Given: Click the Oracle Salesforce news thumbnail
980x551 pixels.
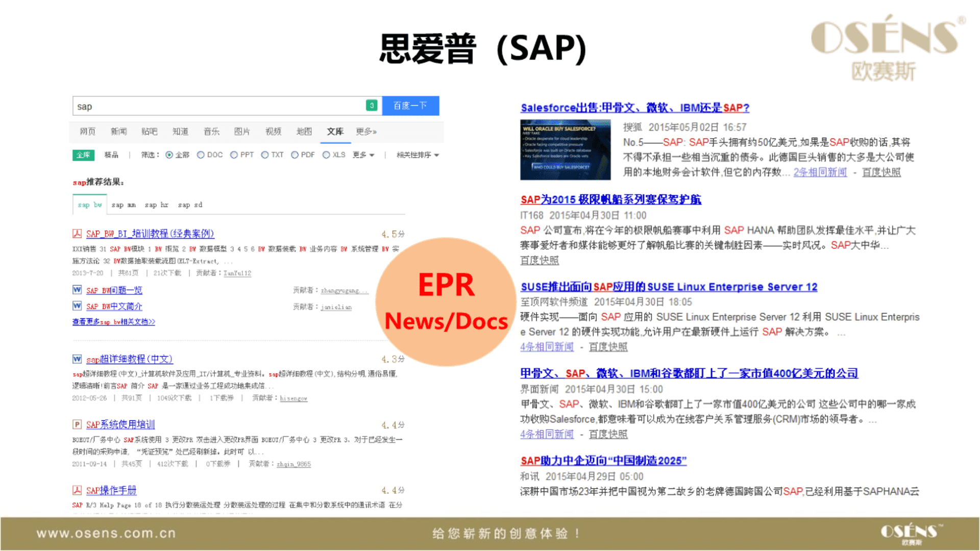Looking at the screenshot, I should [x=566, y=149].
